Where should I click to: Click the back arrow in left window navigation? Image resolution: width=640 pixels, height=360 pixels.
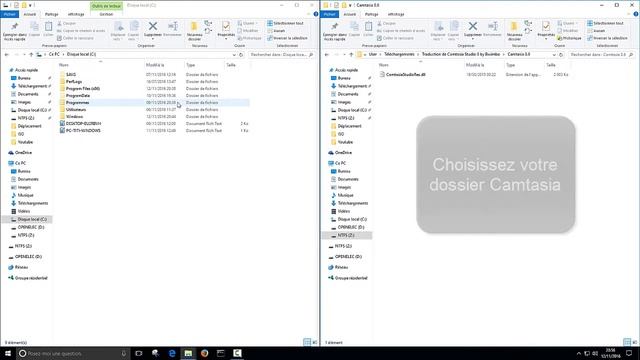point(7,54)
